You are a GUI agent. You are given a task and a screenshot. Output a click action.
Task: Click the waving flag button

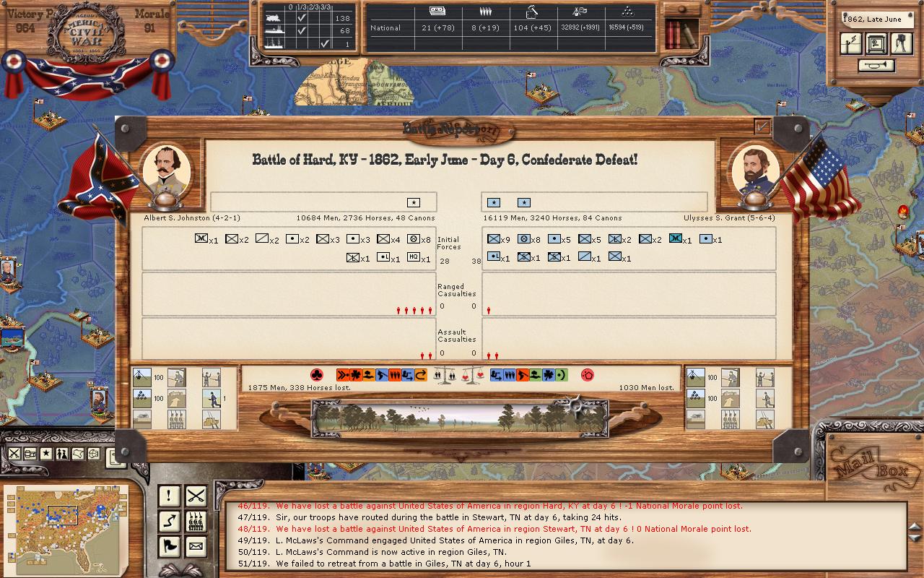169,545
